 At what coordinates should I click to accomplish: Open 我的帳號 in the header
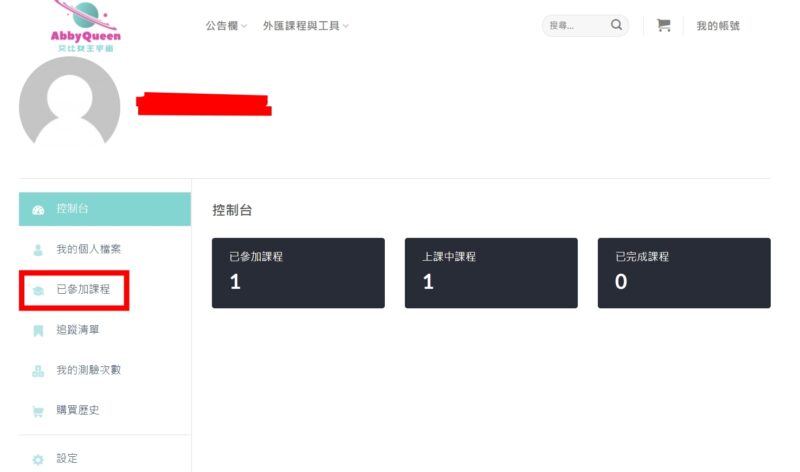click(x=718, y=26)
